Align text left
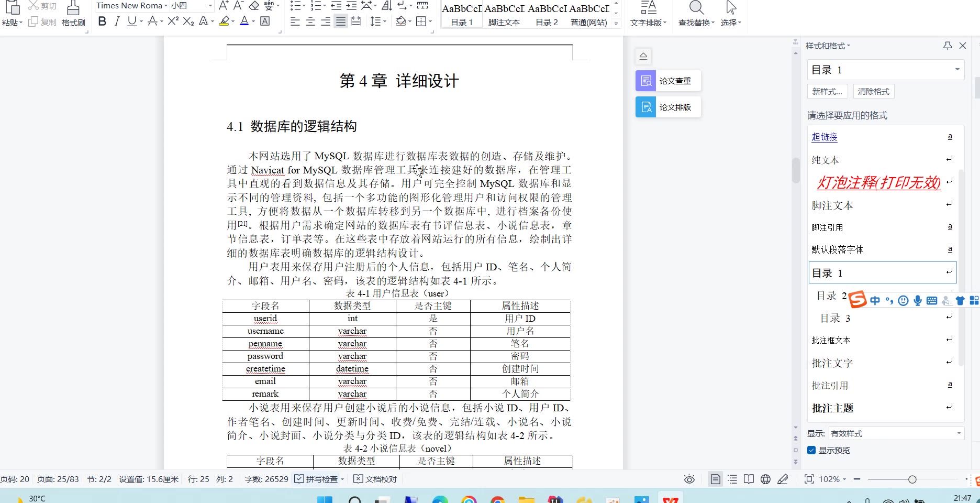Viewport: 980px width, 503px height. 295,21
